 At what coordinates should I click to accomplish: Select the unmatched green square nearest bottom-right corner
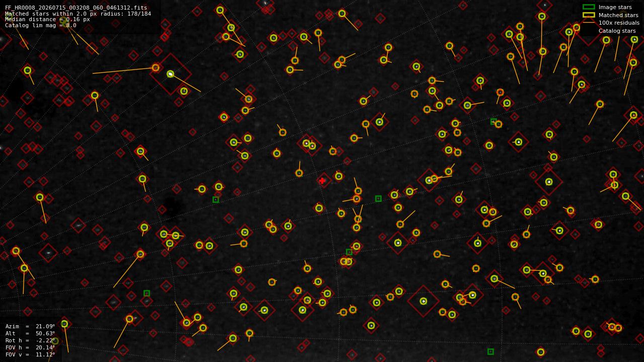pos(490,351)
